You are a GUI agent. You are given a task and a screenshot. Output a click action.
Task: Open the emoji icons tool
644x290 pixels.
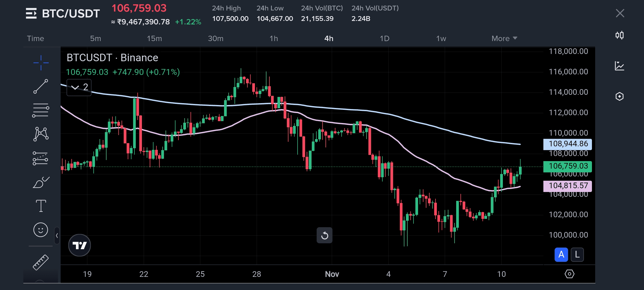click(41, 230)
